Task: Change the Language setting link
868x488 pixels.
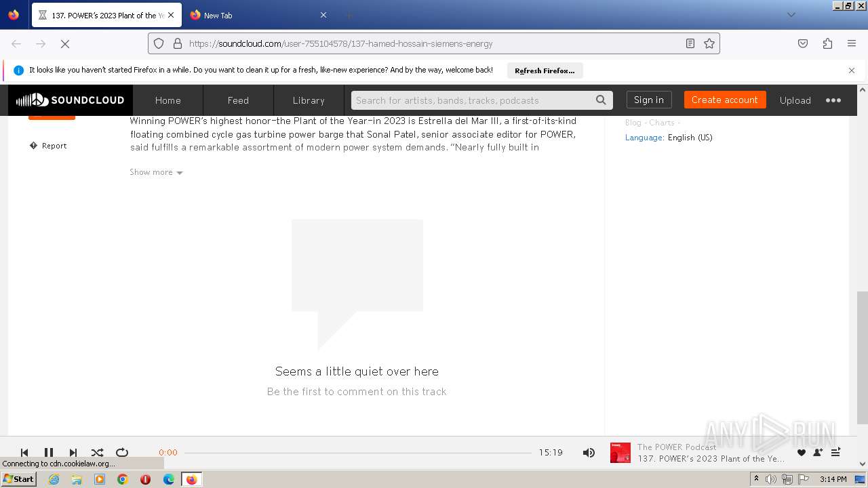Action: point(669,138)
